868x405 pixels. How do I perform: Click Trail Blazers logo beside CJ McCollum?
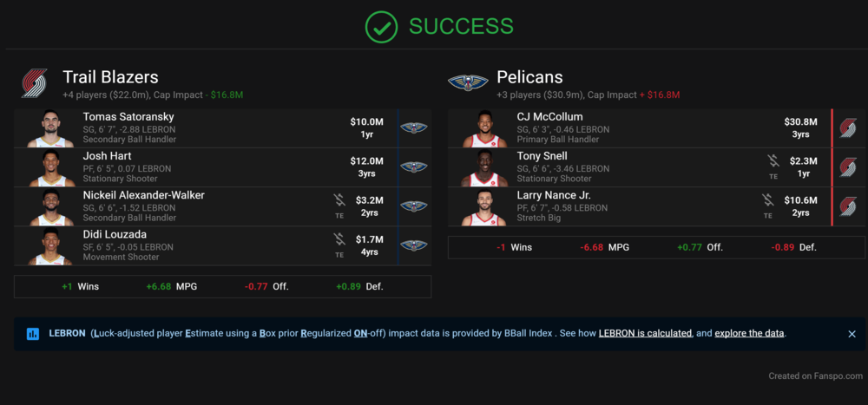(847, 127)
